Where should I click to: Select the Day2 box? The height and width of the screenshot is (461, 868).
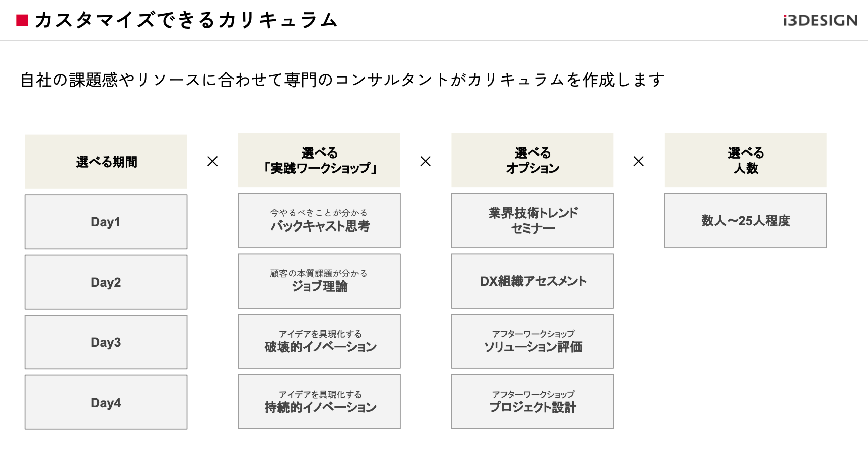(106, 282)
